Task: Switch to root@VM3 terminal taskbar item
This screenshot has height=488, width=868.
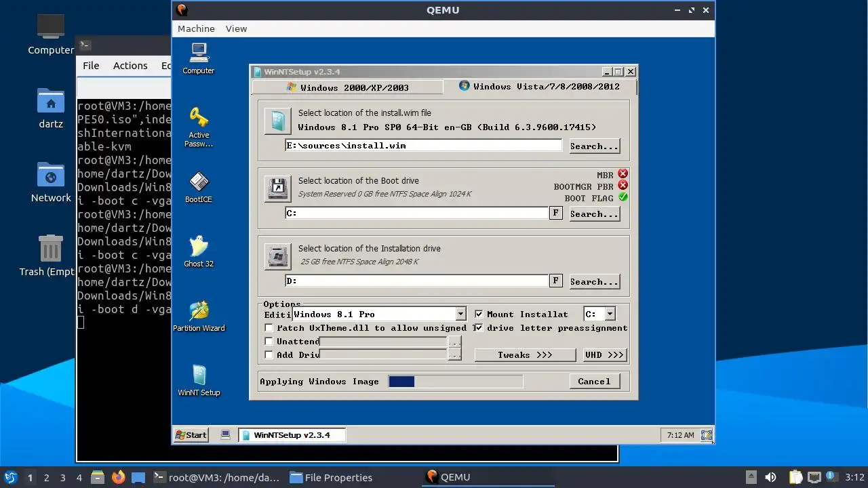Action: [217, 477]
